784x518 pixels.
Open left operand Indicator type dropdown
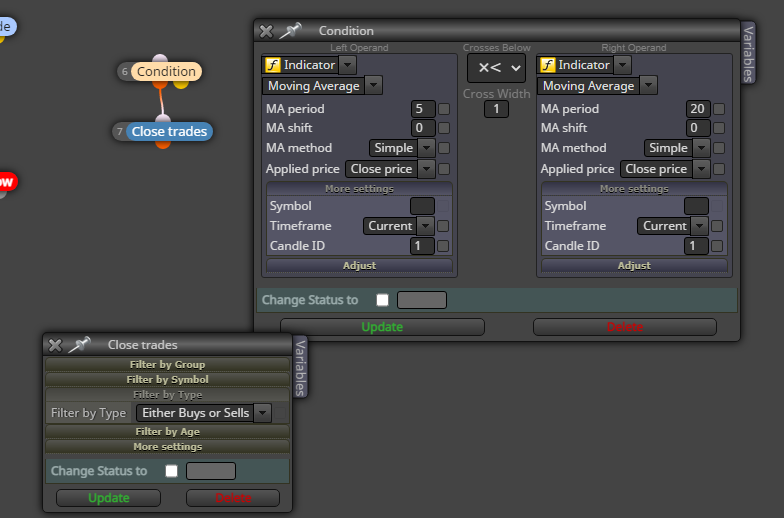pyautogui.click(x=348, y=65)
